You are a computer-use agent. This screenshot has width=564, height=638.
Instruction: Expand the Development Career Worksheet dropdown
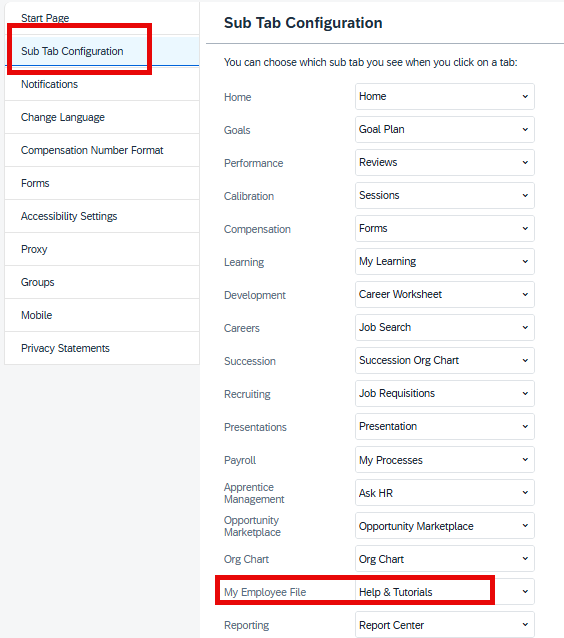pos(444,294)
